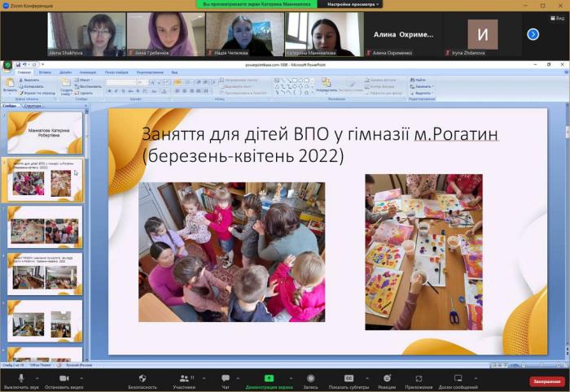The height and width of the screenshot is (392, 570).
Task: Open the slide Layout (Макет) dropdown
Action: click(84, 80)
